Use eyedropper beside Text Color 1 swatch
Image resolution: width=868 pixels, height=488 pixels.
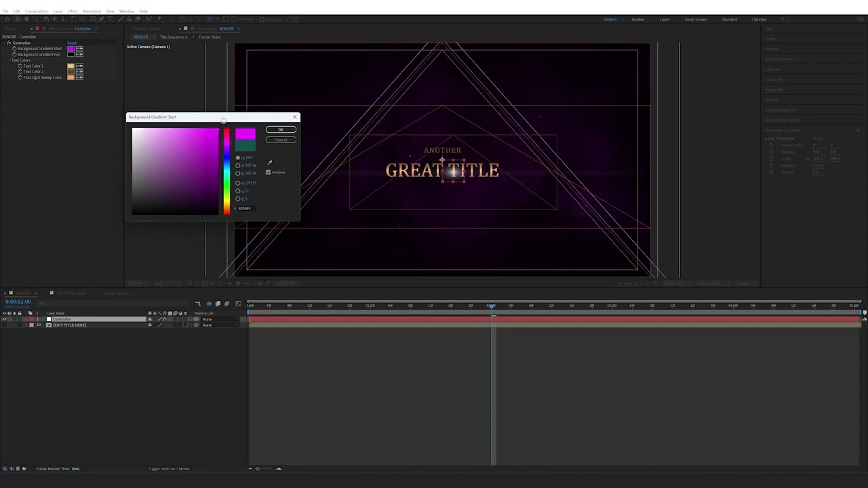click(x=79, y=66)
